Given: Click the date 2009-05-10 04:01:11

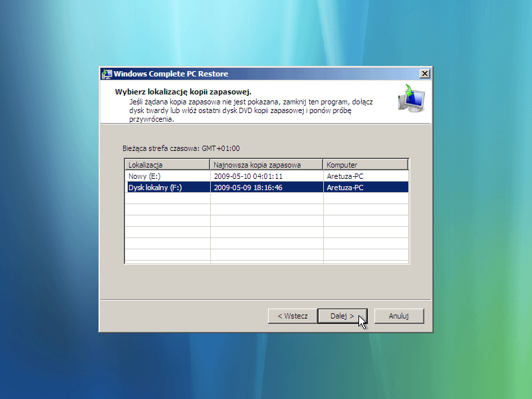Looking at the screenshot, I should pos(248,176).
